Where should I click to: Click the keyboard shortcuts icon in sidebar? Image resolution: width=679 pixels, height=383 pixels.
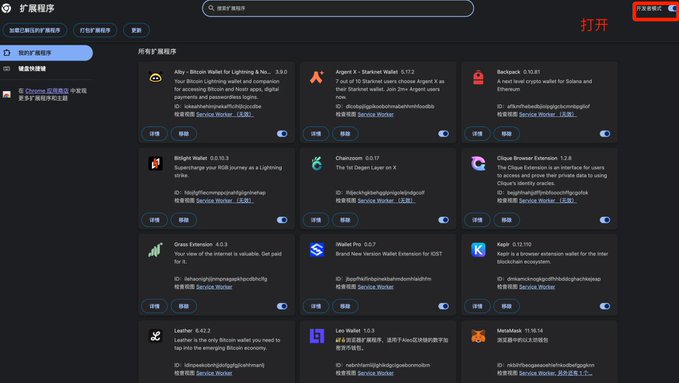click(6, 68)
